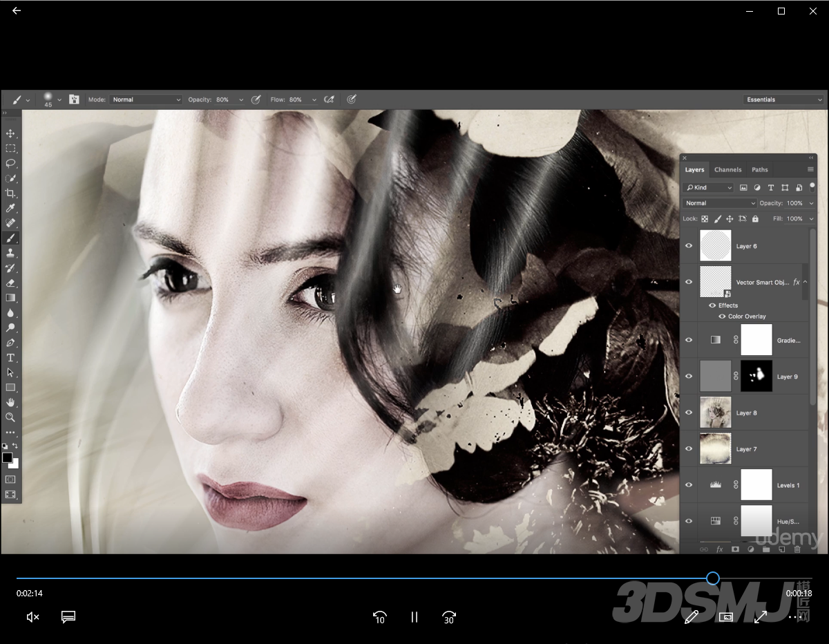Open layer blend mode Normal dropdown

point(720,203)
